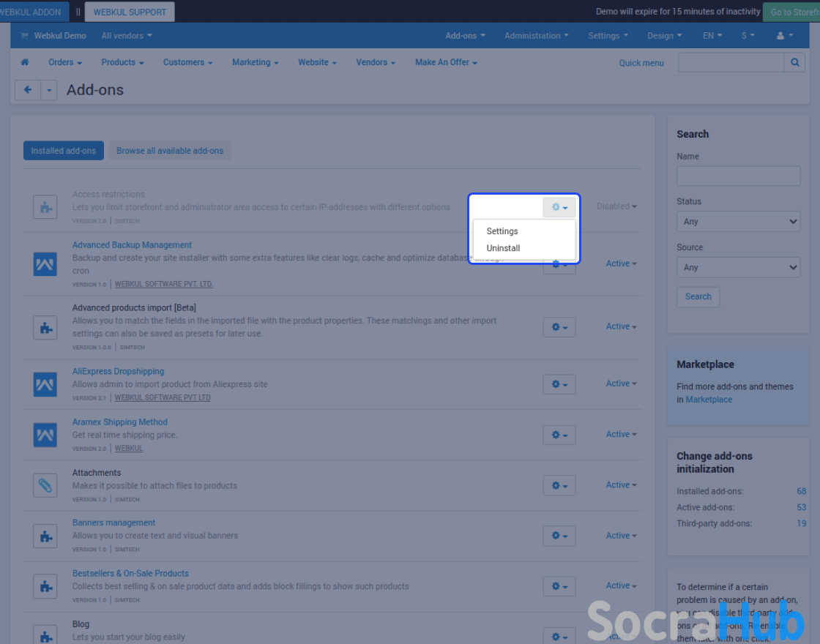This screenshot has width=820, height=644.
Task: Click Attachments paperclip icon
Action: (x=45, y=486)
